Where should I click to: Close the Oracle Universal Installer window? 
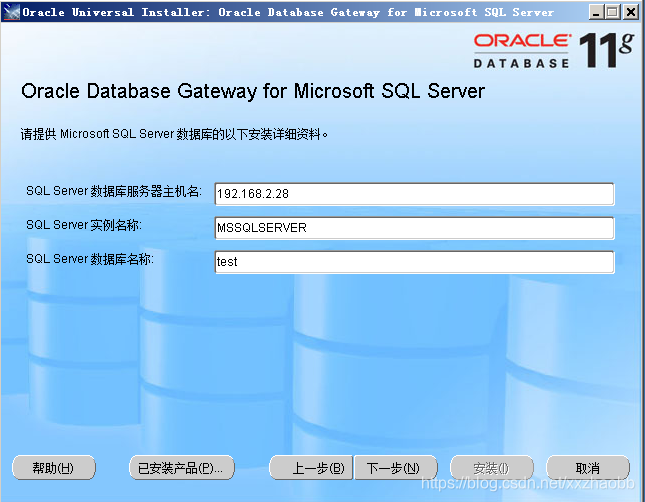point(630,12)
